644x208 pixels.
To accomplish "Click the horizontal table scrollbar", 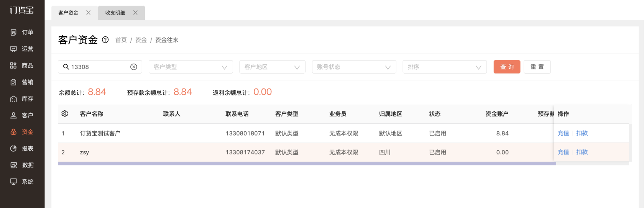I will point(307,164).
